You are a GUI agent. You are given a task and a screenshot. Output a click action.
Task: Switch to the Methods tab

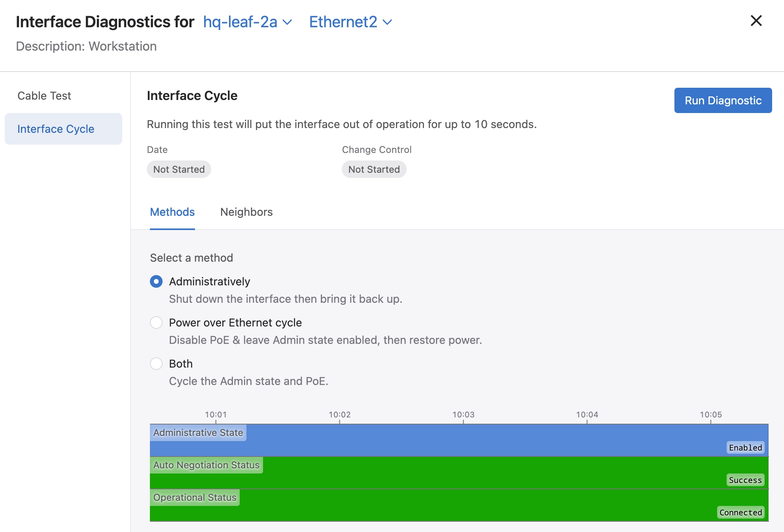[x=172, y=212]
